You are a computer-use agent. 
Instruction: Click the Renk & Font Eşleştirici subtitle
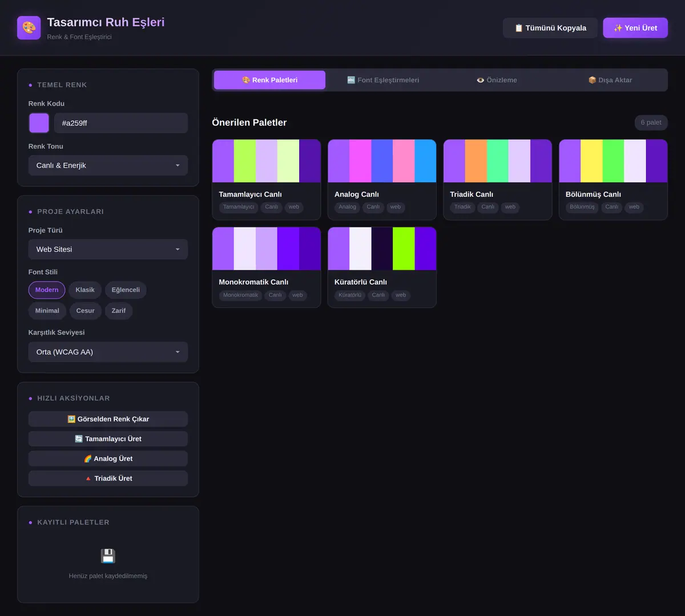click(79, 37)
